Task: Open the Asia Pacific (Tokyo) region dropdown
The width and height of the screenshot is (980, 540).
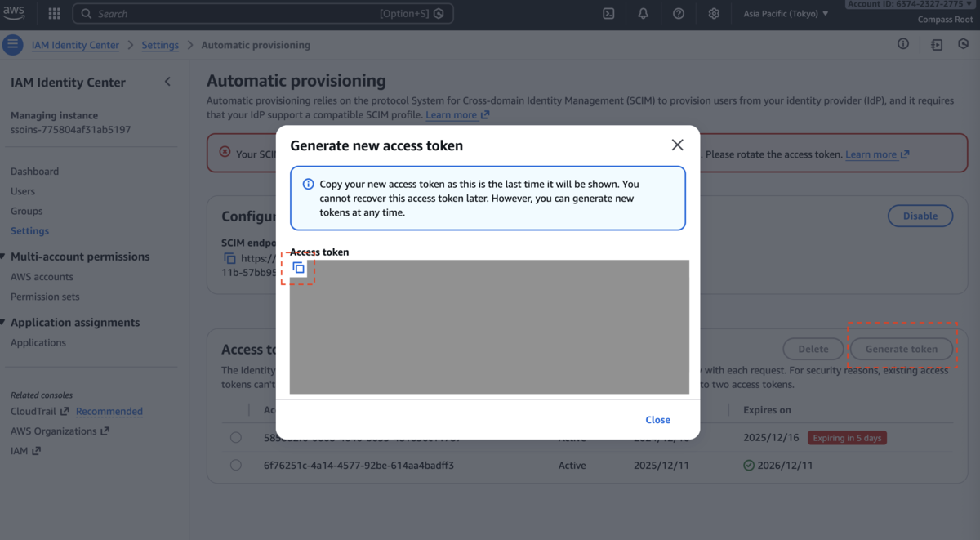Action: [786, 14]
